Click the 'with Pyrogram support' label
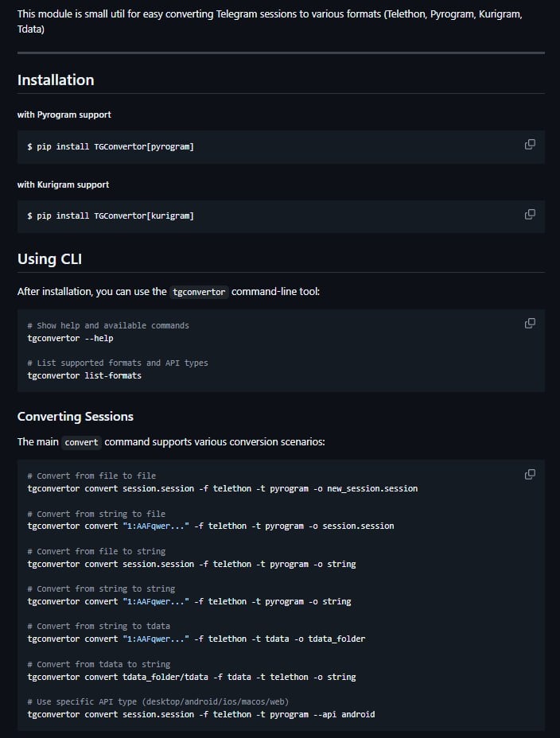560x738 pixels. (64, 115)
